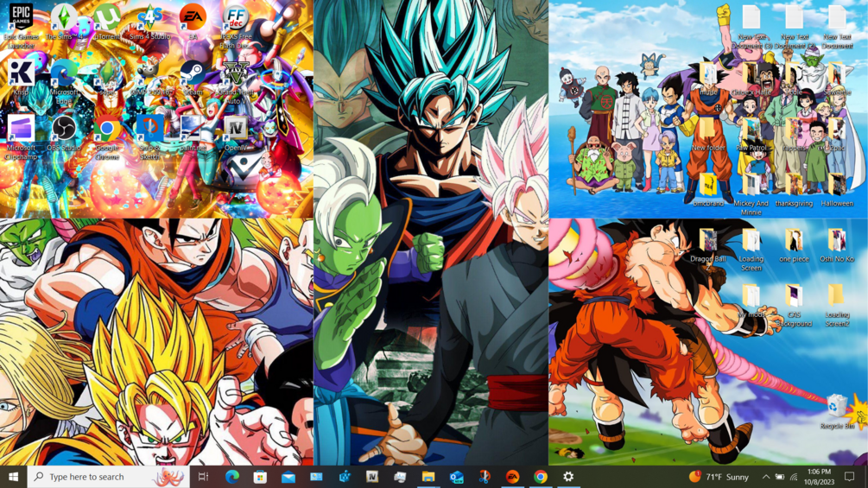Open Microsoft Store from the taskbar

[260, 477]
